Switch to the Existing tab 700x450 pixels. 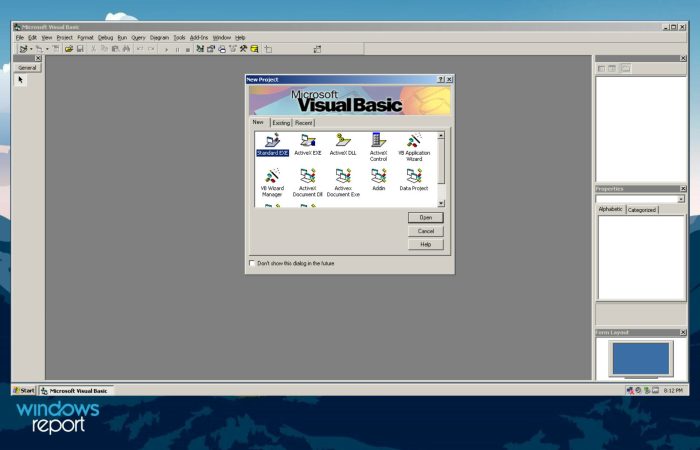[x=281, y=123]
